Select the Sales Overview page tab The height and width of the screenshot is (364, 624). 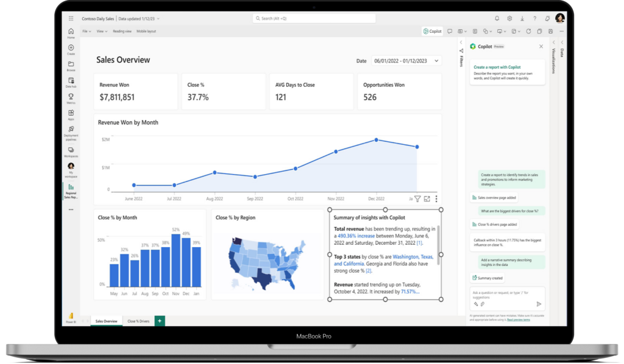pos(106,321)
